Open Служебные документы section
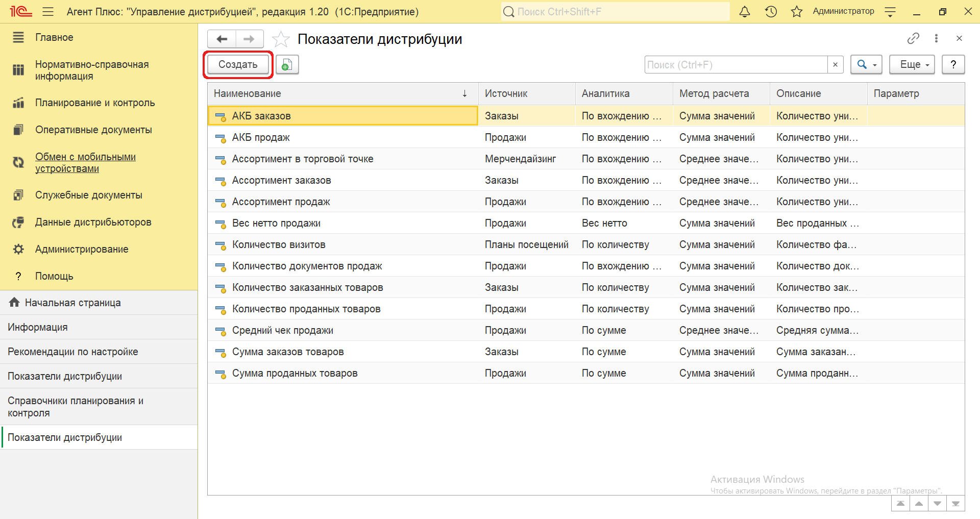The width and height of the screenshot is (980, 519). point(99,195)
